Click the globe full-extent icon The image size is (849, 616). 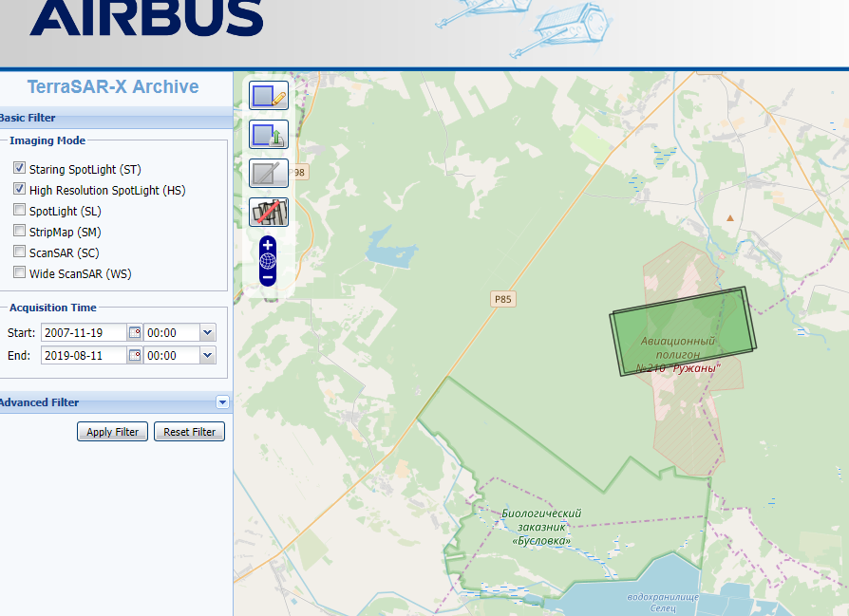[x=268, y=261]
